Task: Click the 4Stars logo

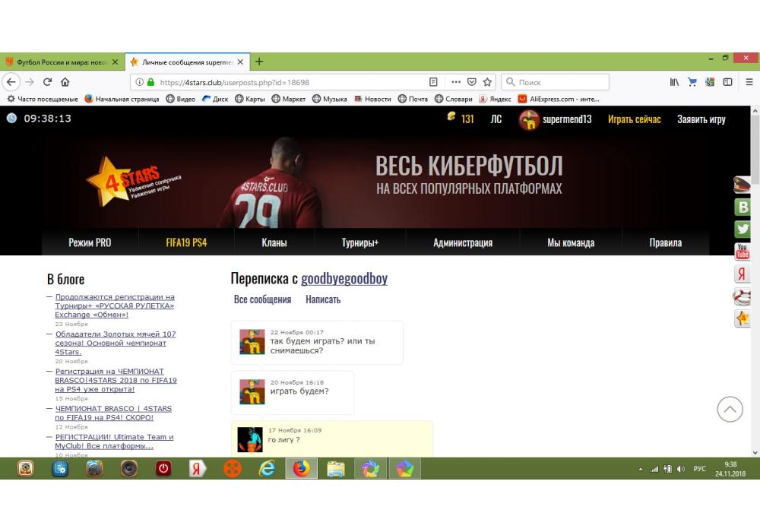Action: 134,182
